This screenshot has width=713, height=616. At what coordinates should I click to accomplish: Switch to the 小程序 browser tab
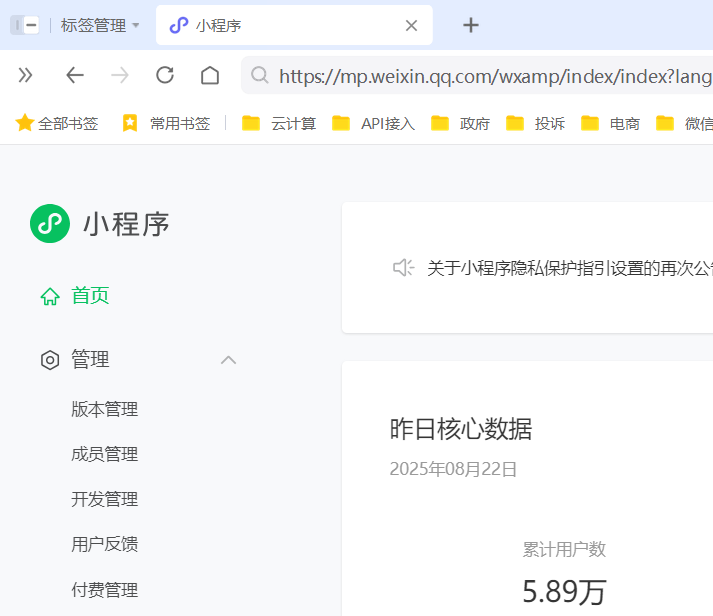(294, 25)
